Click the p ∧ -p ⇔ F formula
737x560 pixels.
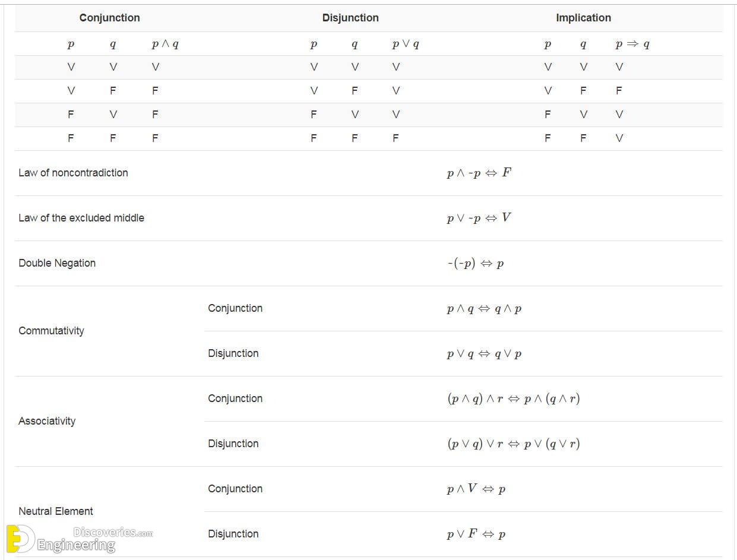pos(479,173)
